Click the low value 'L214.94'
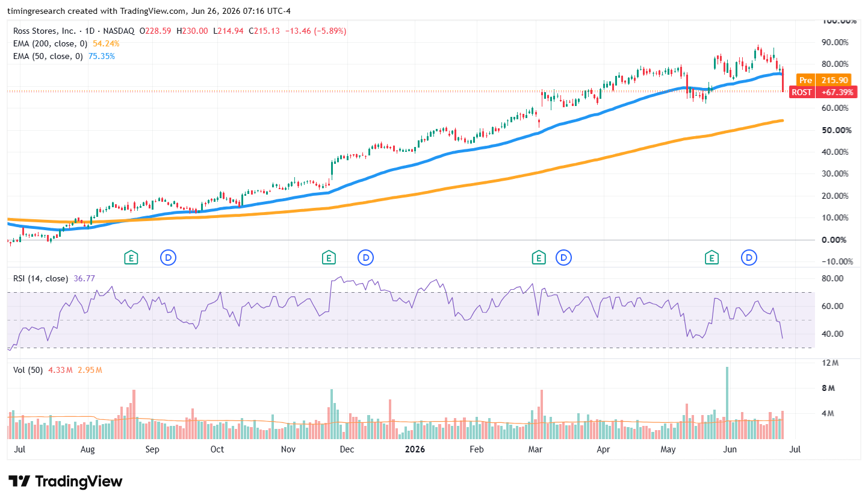Screen dimensions: 868x503 [x=228, y=31]
